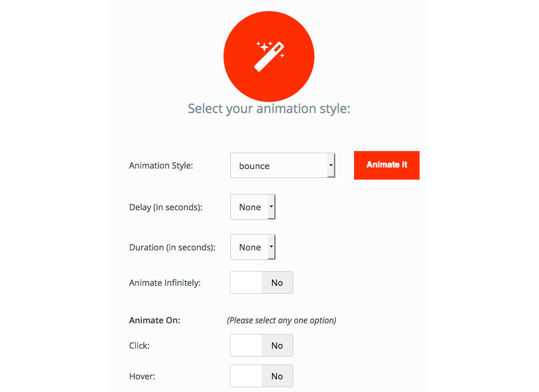539x392 pixels.
Task: Click the magic wand icon in the red circle
Action: [269, 55]
